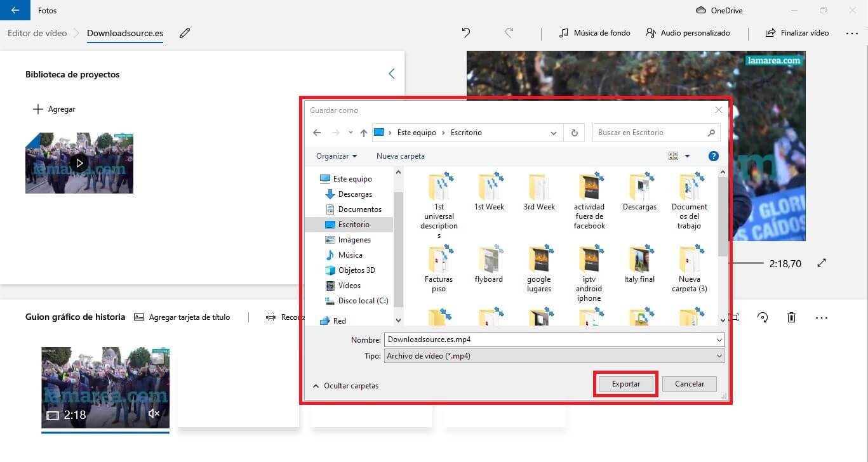Open storyboard more options menu
This screenshot has width=868, height=462.
[x=822, y=317]
